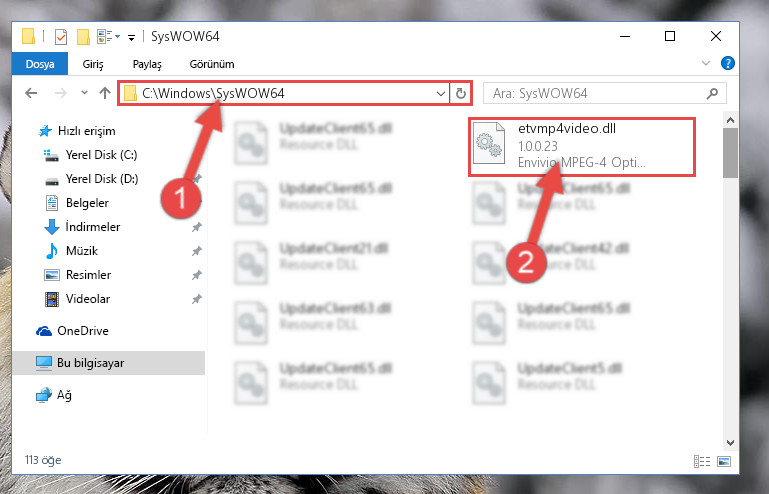Expand the ribbon with the chevron
Viewport: 769px width, 494px height.
coord(706,63)
